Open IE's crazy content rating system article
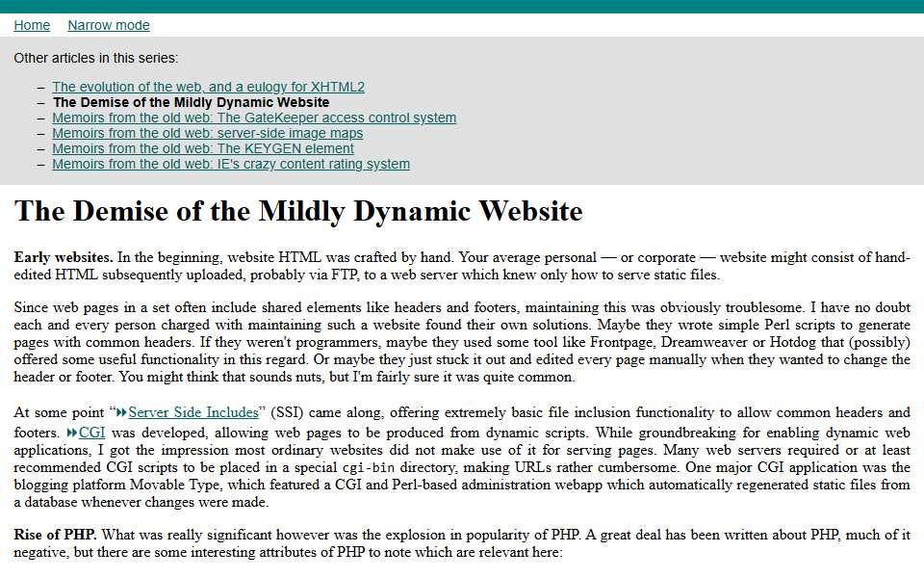This screenshot has width=924, height=578. (x=231, y=164)
